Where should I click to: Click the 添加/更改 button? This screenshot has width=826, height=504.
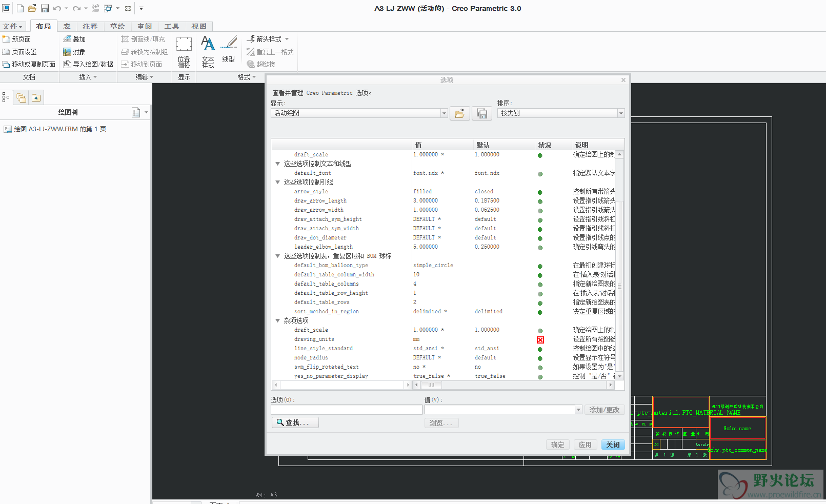pyautogui.click(x=605, y=410)
